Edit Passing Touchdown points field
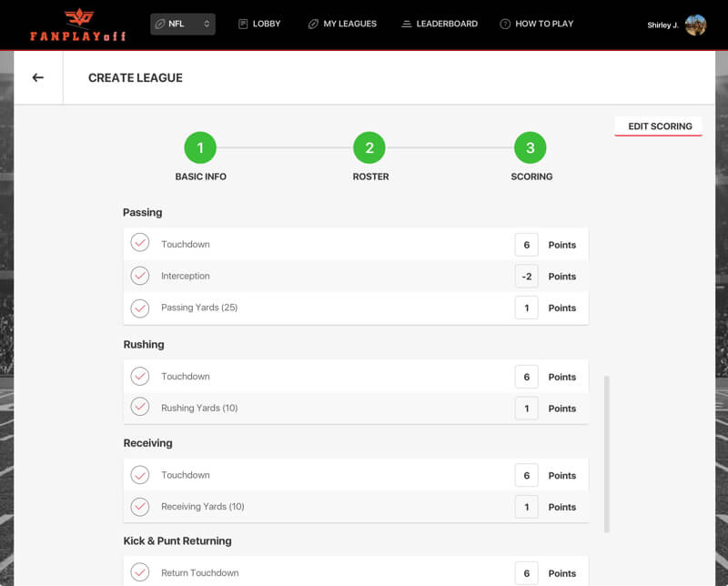Screen dimensions: 728x586 pos(527,245)
